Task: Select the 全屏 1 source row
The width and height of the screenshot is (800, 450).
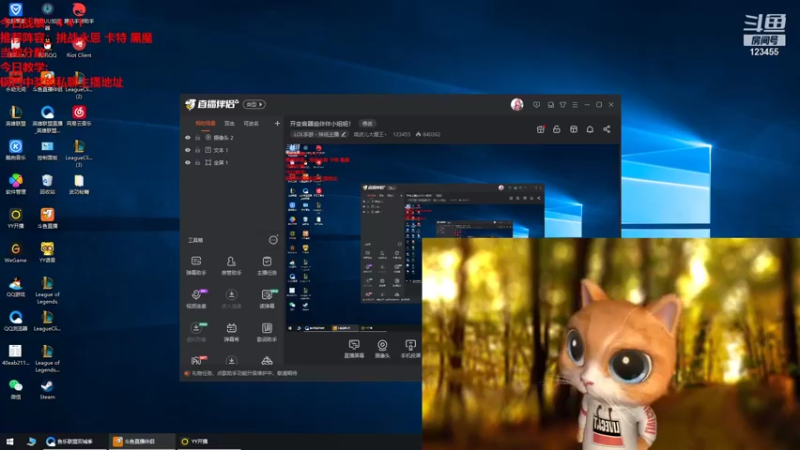Action: point(232,162)
